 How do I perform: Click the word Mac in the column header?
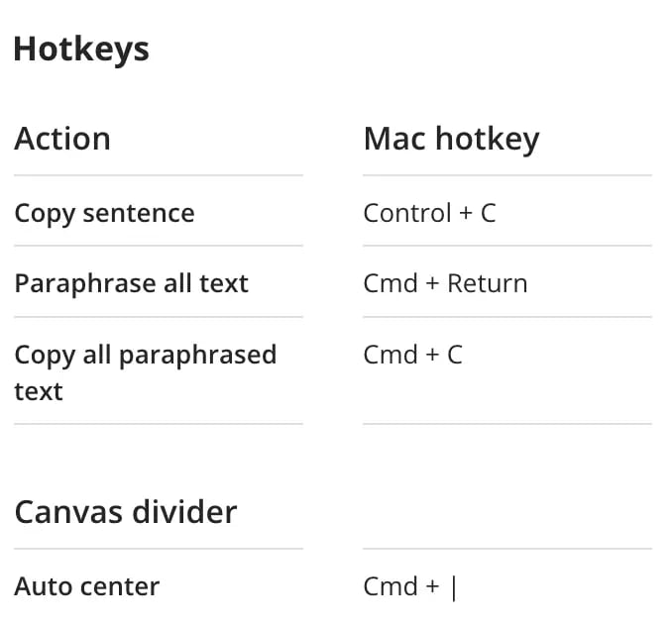pos(393,139)
